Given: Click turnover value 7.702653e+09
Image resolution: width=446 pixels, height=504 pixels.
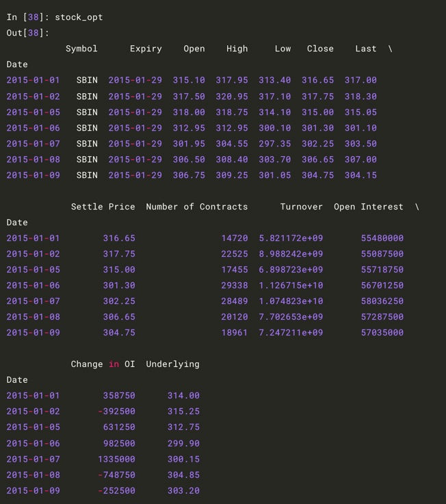Looking at the screenshot, I should coord(291,317).
